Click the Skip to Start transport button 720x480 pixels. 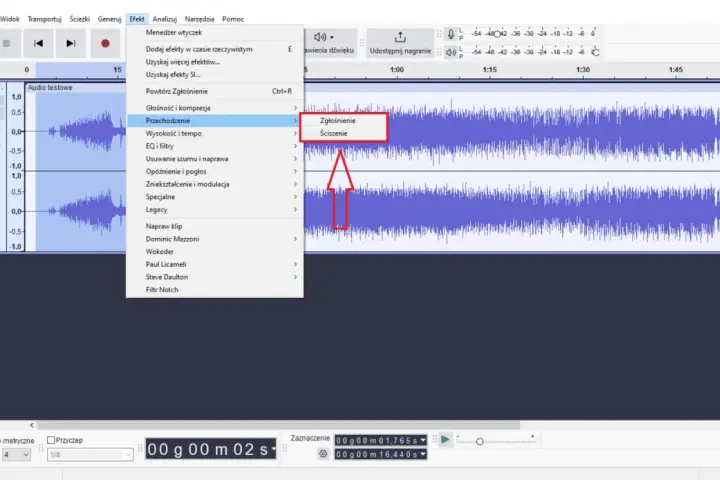pyautogui.click(x=38, y=43)
